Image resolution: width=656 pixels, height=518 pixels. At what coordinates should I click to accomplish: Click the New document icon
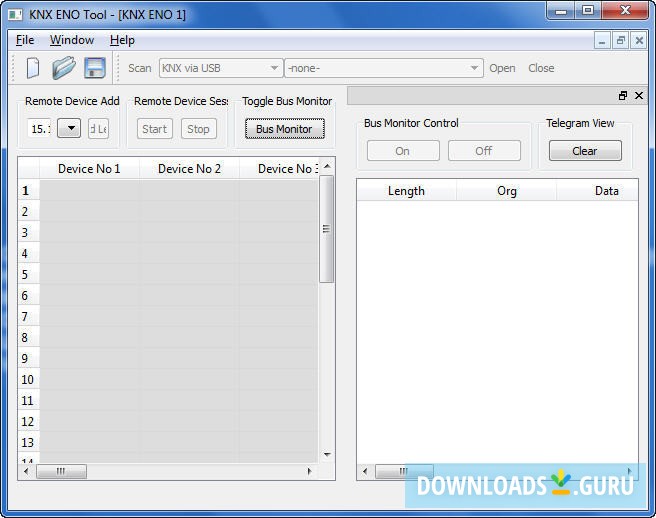33,68
